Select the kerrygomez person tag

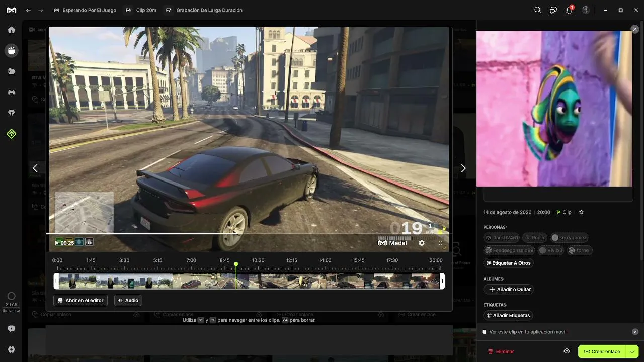(x=569, y=237)
